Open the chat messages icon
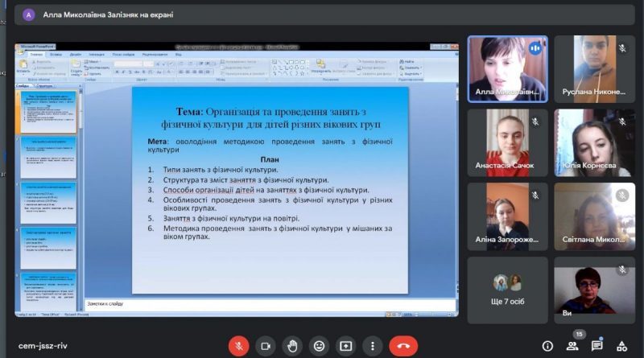Viewport: 644px width, 358px height. 597,346
